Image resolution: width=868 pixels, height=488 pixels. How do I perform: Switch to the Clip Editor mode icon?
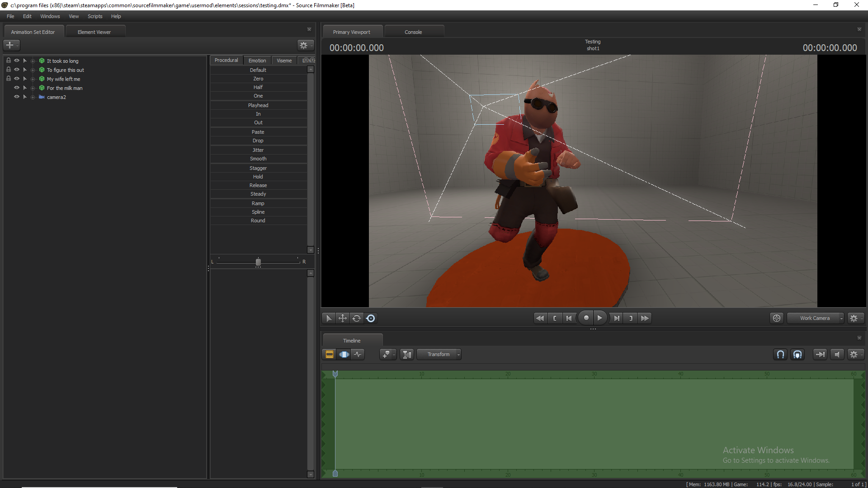click(x=330, y=355)
